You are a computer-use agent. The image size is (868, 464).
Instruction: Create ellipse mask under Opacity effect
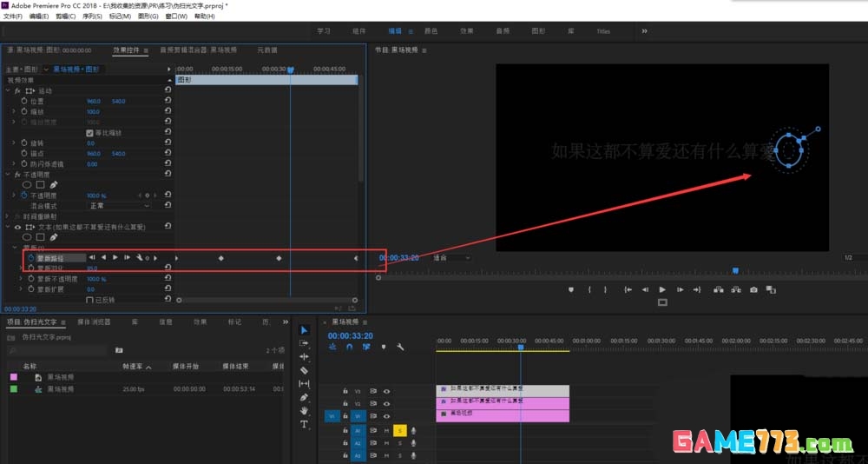tap(27, 184)
